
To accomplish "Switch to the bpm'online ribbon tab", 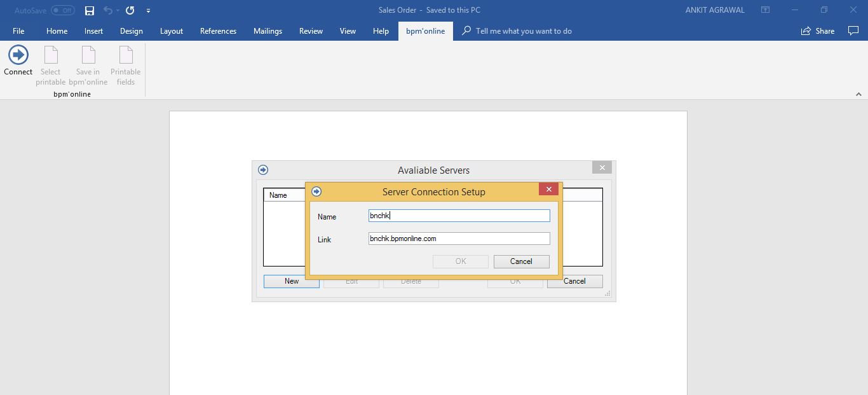I will tap(424, 31).
